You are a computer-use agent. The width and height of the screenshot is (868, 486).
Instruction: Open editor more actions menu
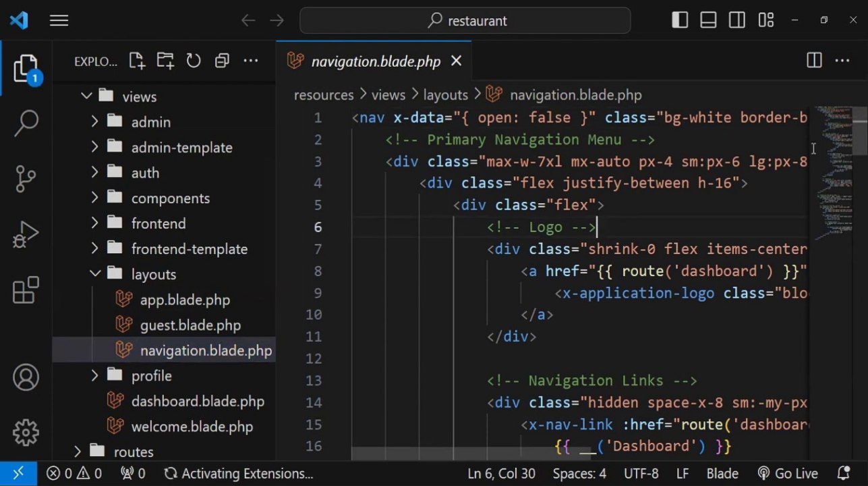(x=842, y=61)
